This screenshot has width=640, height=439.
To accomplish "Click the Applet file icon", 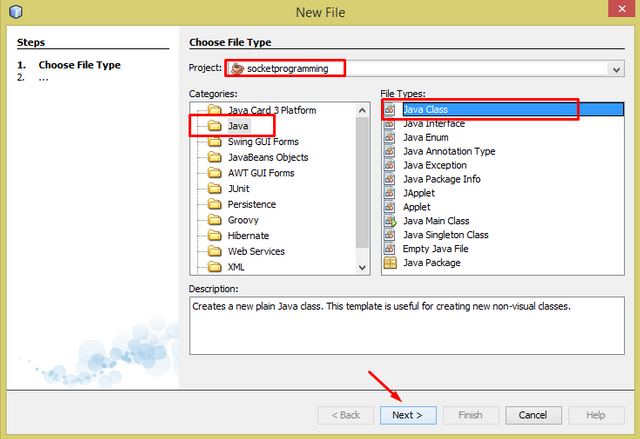I will tap(389, 206).
